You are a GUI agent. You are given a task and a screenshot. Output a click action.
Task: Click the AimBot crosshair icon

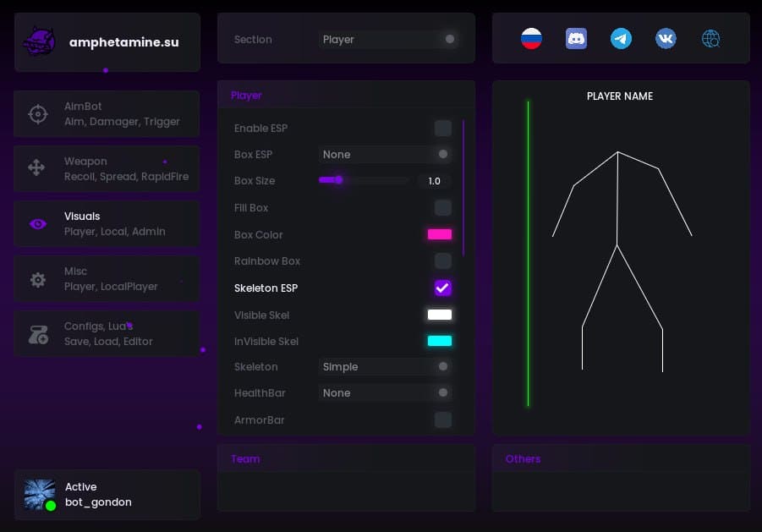[x=38, y=114]
